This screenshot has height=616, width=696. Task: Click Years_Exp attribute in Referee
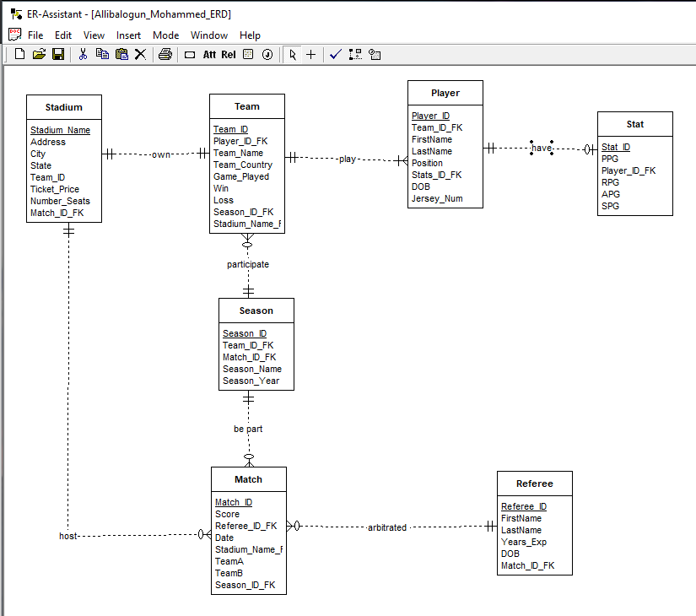point(524,542)
